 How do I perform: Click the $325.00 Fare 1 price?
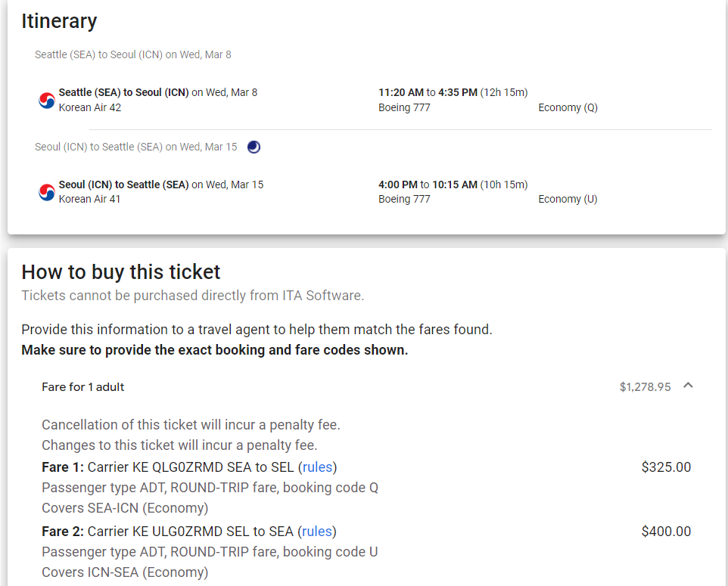pos(666,467)
